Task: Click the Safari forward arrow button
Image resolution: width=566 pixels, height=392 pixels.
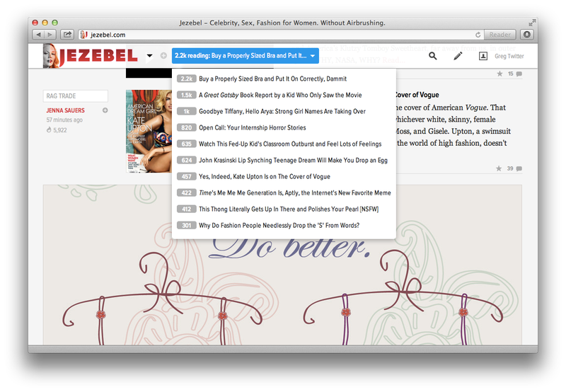Action: point(50,35)
